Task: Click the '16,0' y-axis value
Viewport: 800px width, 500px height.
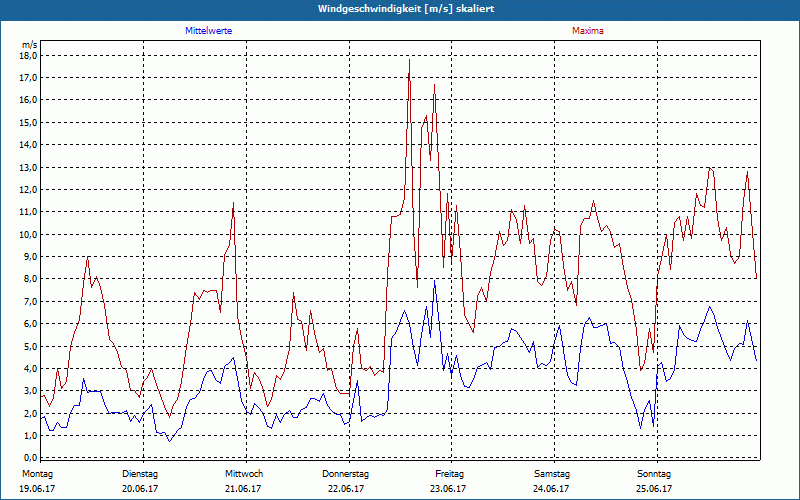Action: [x=29, y=100]
